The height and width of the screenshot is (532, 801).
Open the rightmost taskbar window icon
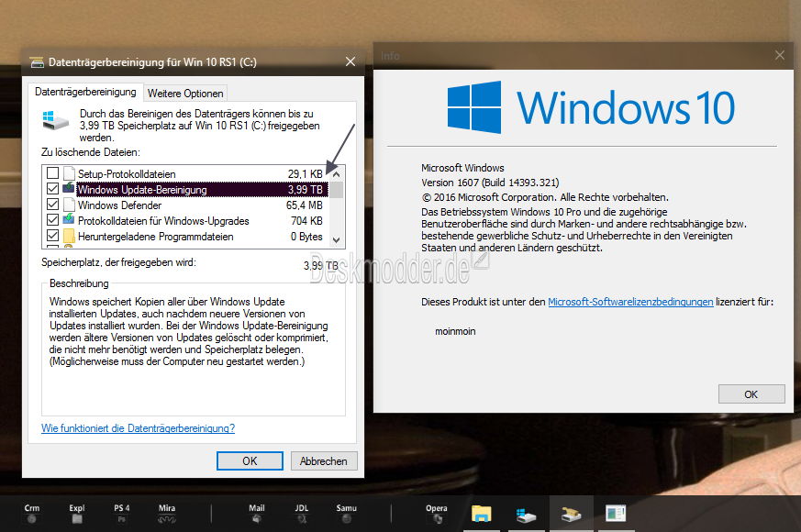click(x=616, y=514)
